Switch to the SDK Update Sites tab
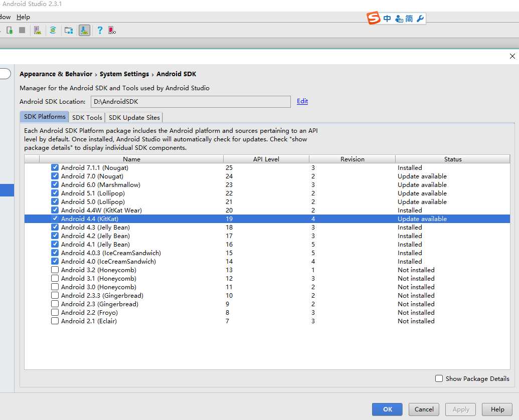 [134, 117]
